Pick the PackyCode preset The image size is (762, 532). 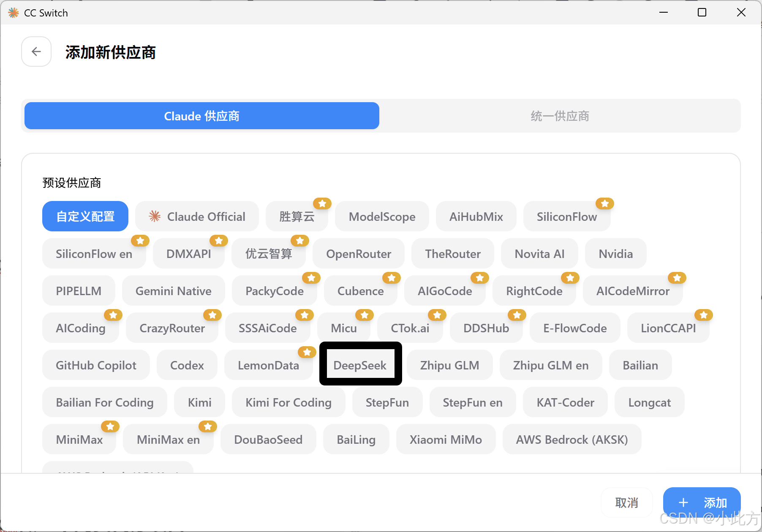(275, 290)
